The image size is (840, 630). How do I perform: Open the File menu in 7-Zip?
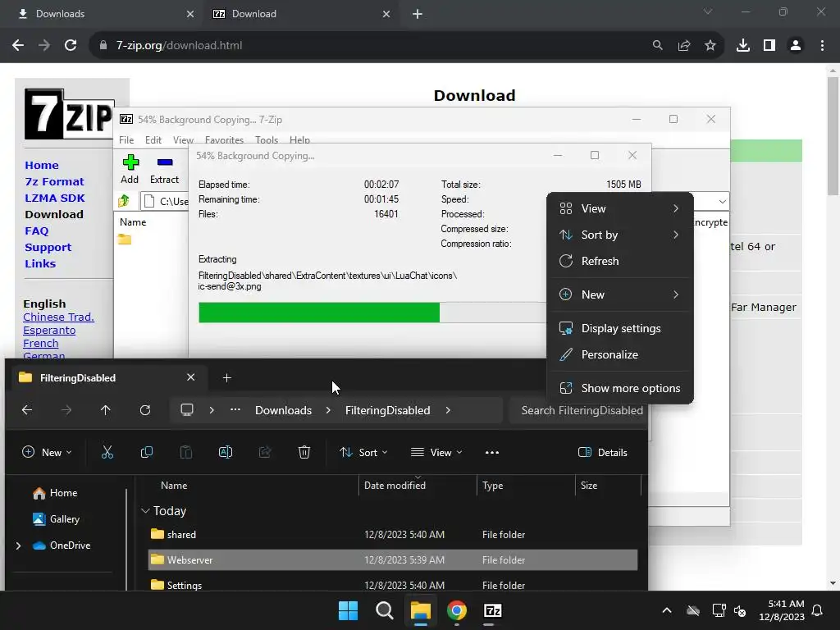point(126,139)
